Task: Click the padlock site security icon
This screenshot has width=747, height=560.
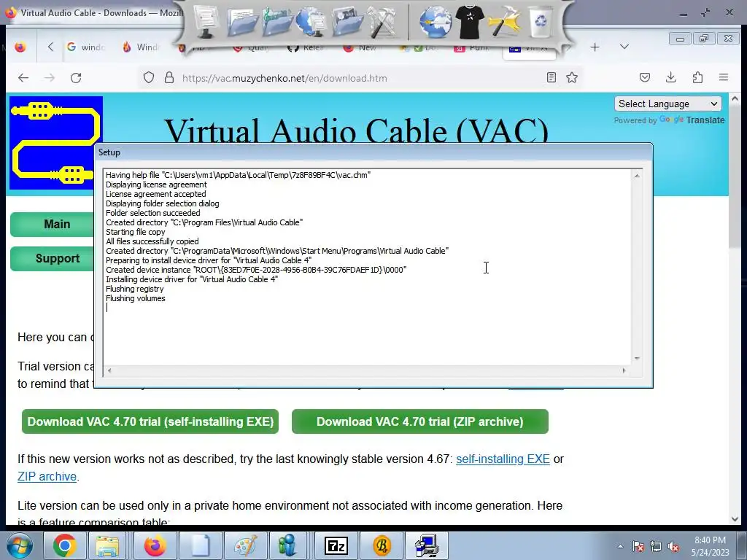Action: [169, 77]
